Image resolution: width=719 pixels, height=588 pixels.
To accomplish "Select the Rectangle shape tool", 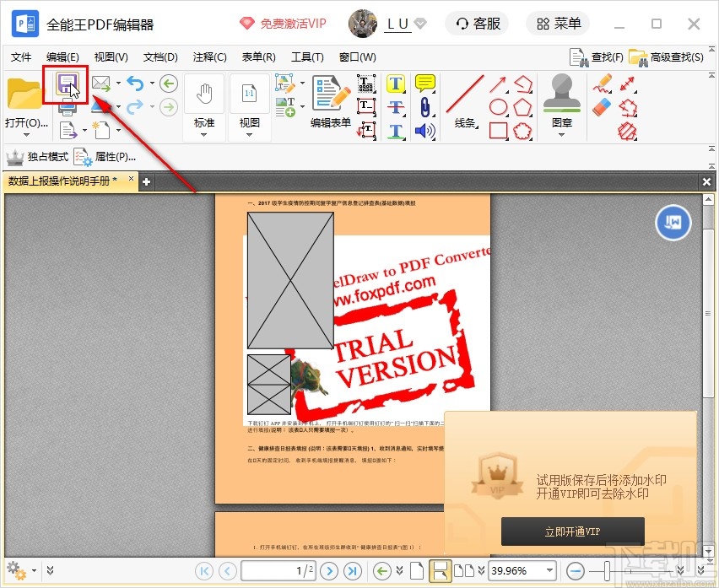I will [499, 131].
